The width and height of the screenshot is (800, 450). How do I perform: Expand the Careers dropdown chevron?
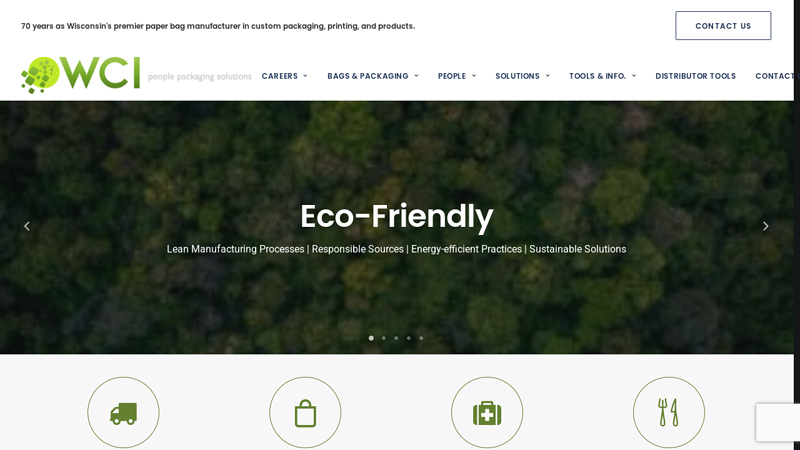[305, 76]
